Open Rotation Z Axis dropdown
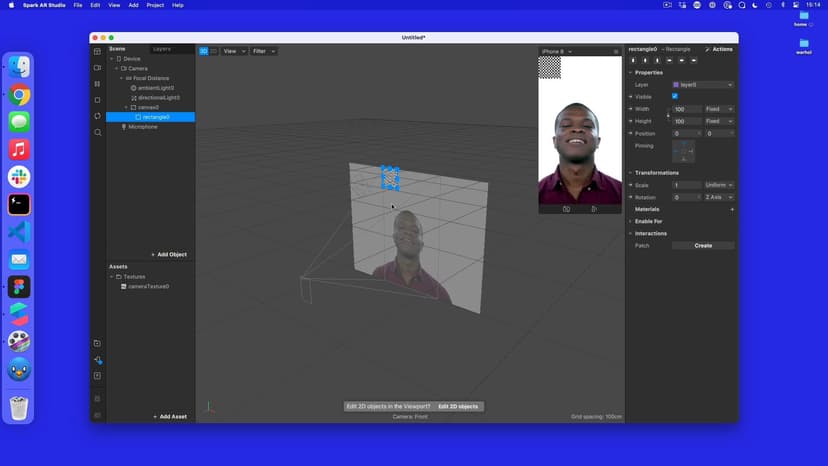828x466 pixels. pyautogui.click(x=719, y=198)
